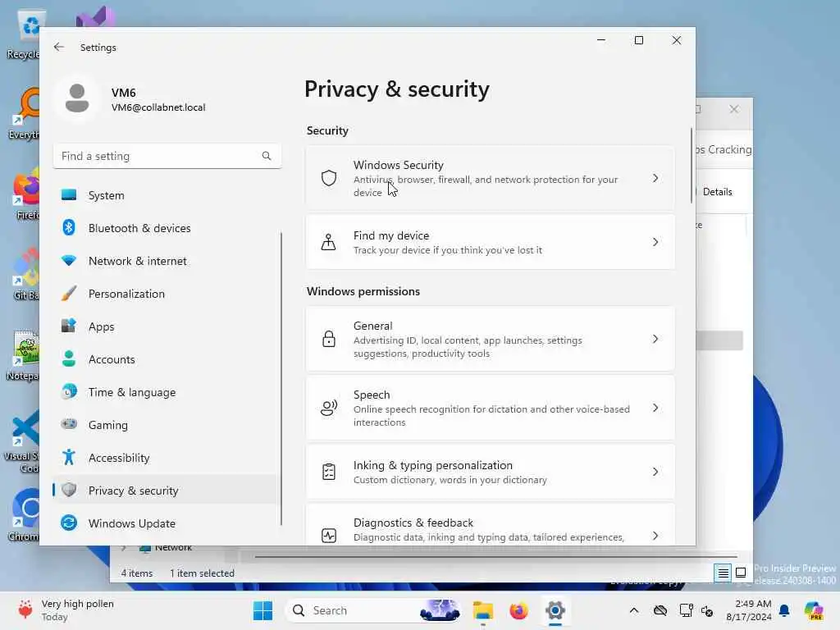Image resolution: width=840 pixels, height=630 pixels.
Task: Click the General padlock icon
Action: click(x=329, y=339)
